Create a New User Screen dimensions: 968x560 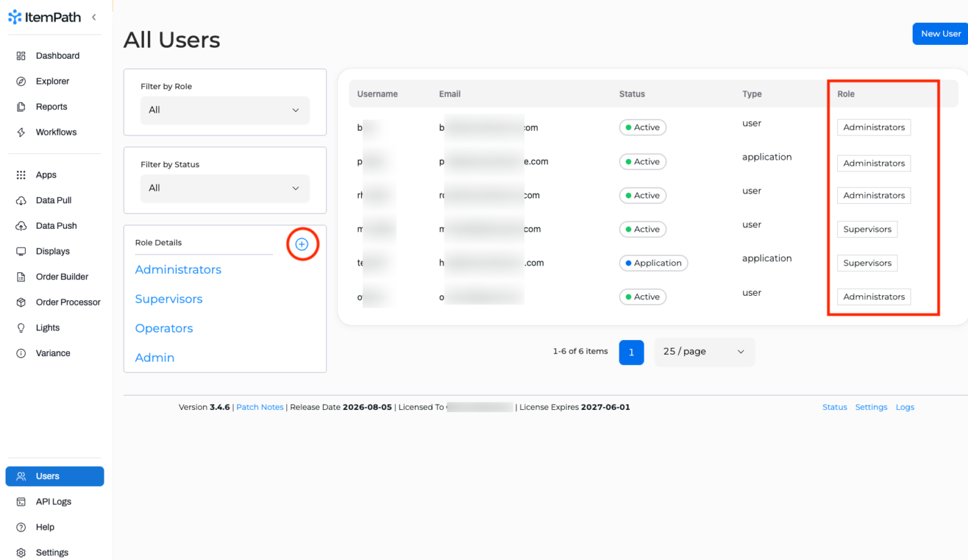pyautogui.click(x=940, y=34)
